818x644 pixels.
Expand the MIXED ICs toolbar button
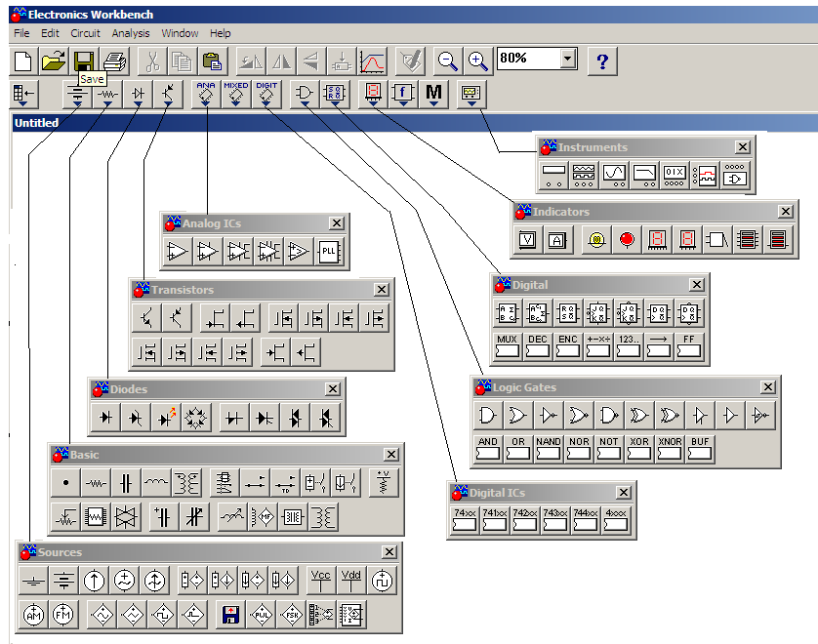pos(236,95)
